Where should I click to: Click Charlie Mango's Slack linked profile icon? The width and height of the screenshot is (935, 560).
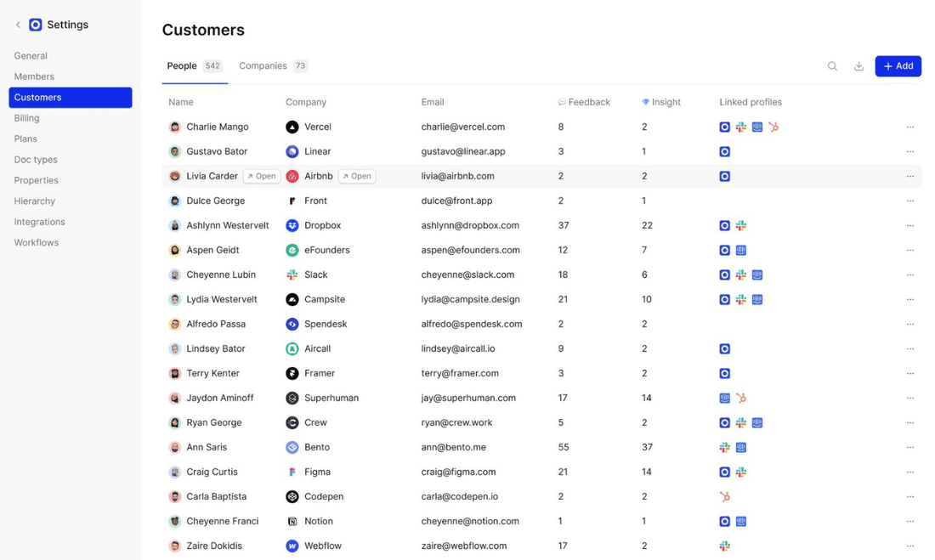pyautogui.click(x=740, y=127)
